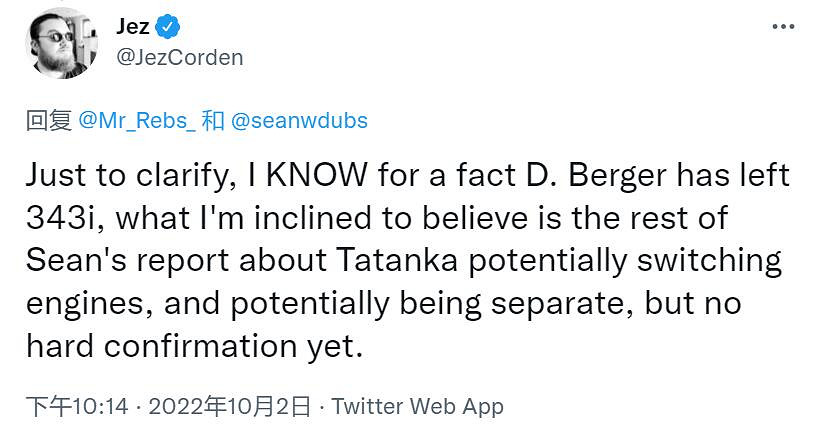Click the phrase hard confirmation yet

pos(191,345)
